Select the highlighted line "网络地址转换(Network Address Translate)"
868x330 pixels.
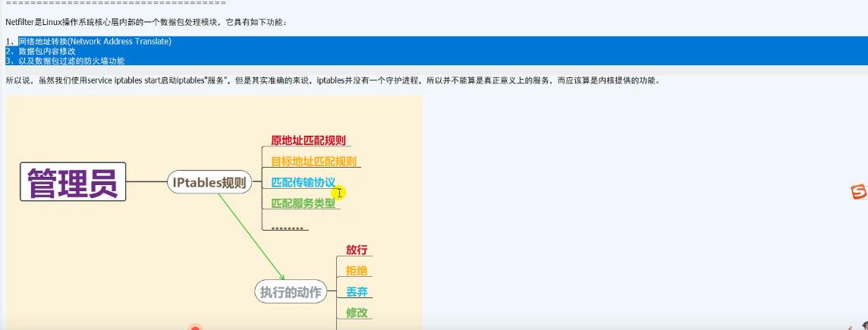[x=95, y=42]
